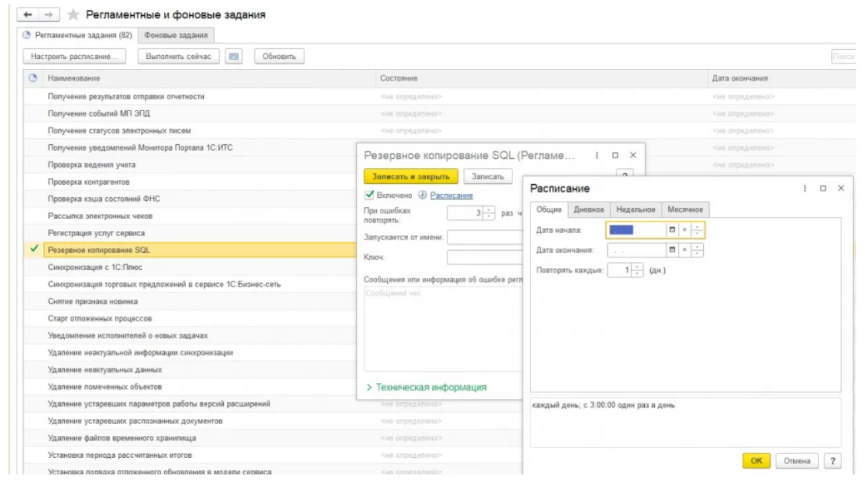Clear the Дата окончания field with X
This screenshot has height=487, width=868.
tap(685, 250)
